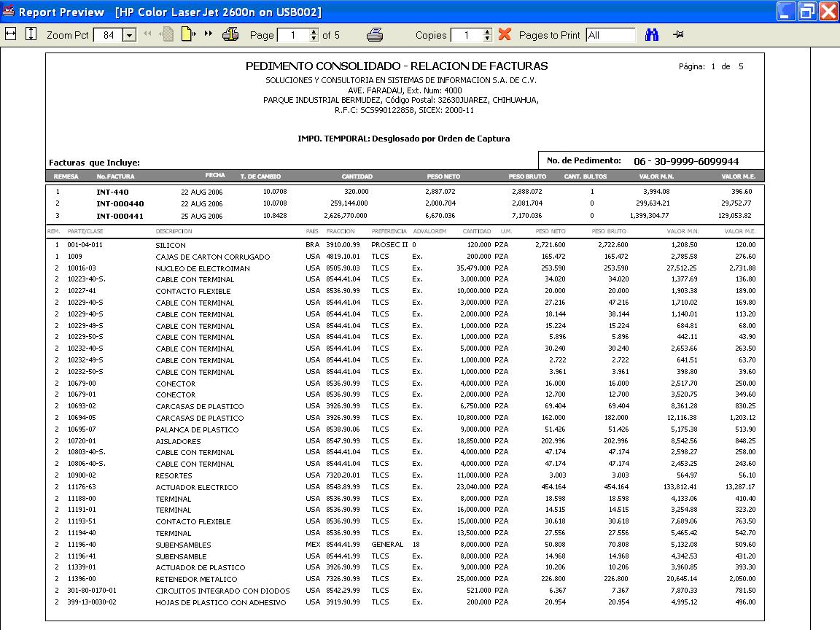Click 'HOJAS DE PLASTICO CON ADHESIVO' description
The image size is (840, 630).
(x=221, y=603)
